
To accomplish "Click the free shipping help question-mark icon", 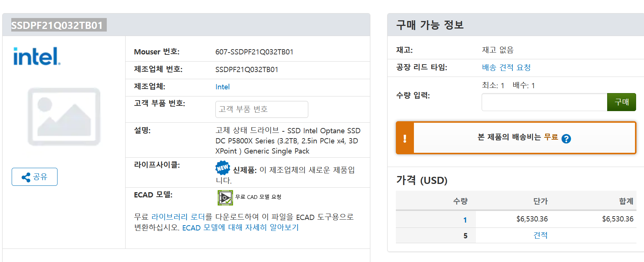I will coord(566,139).
